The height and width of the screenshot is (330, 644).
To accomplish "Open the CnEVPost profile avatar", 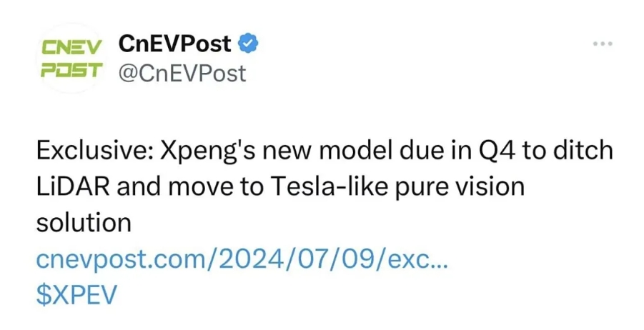I will [71, 59].
